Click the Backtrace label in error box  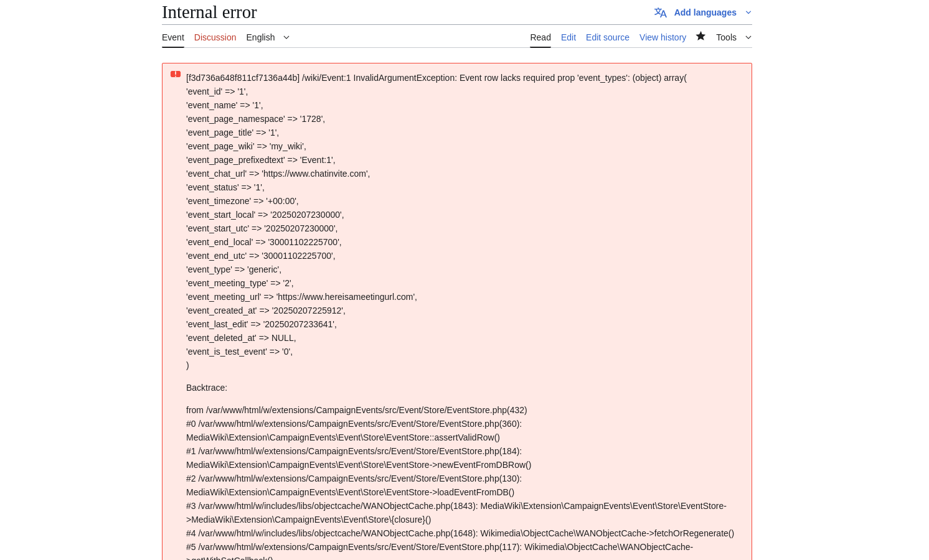coord(207,388)
